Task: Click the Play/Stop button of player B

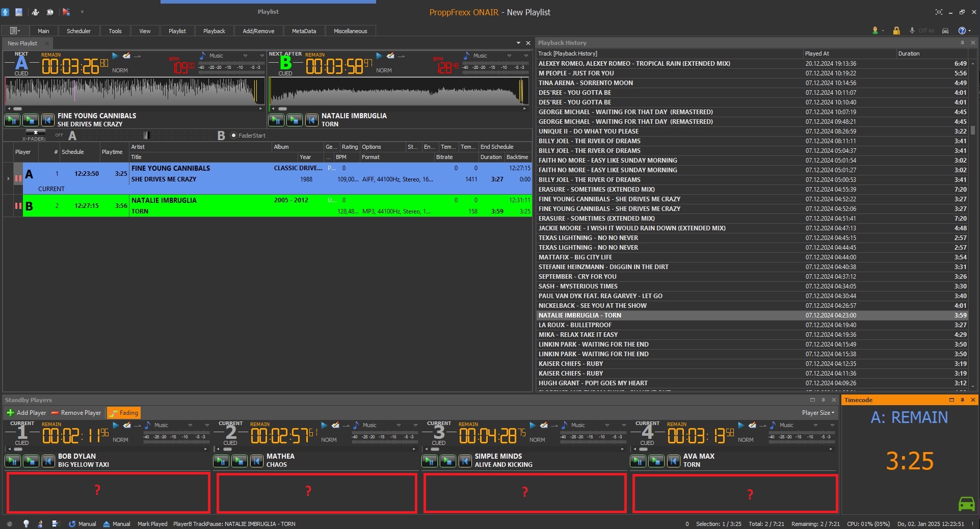Action: coord(294,120)
